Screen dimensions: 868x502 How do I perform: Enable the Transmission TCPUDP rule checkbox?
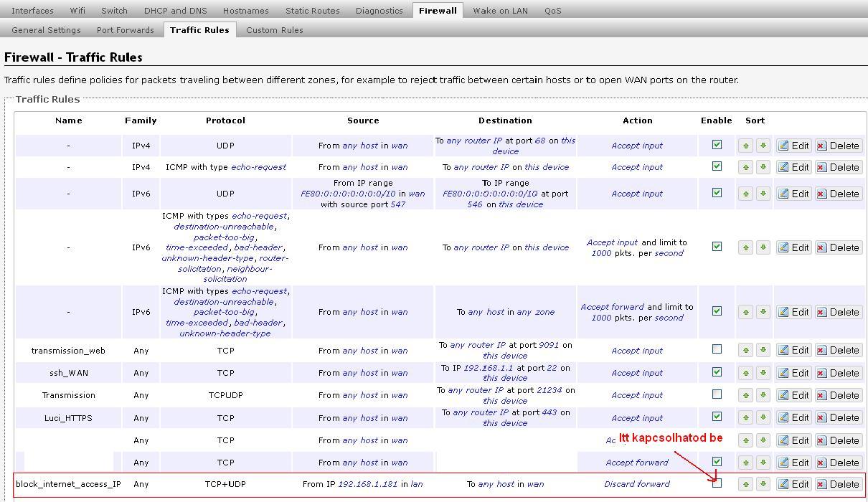[x=717, y=394]
